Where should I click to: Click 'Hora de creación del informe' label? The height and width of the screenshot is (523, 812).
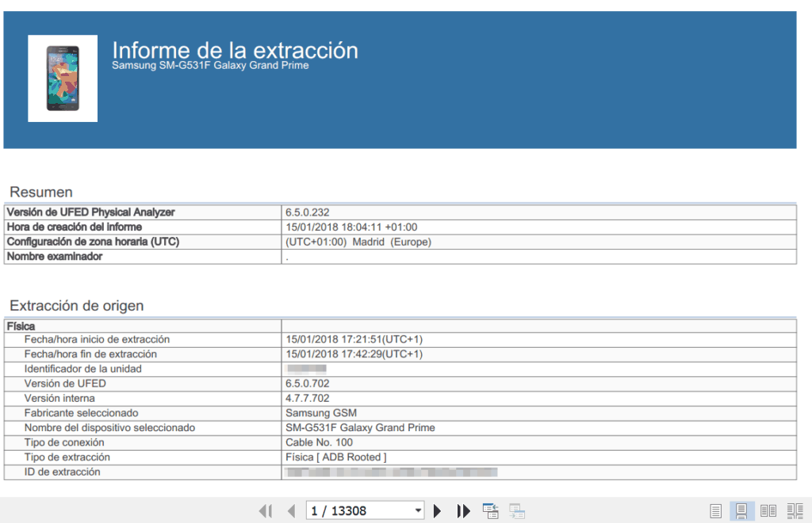[x=74, y=227]
